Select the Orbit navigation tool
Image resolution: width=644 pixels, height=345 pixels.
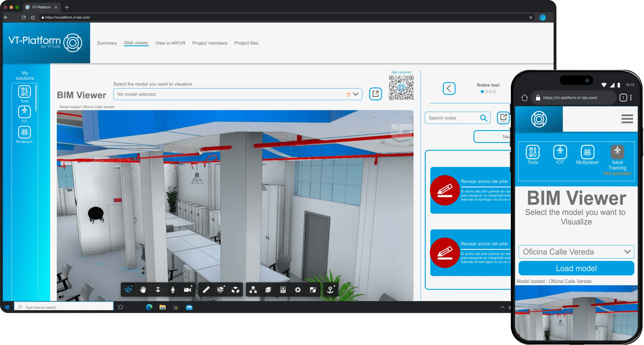[128, 290]
